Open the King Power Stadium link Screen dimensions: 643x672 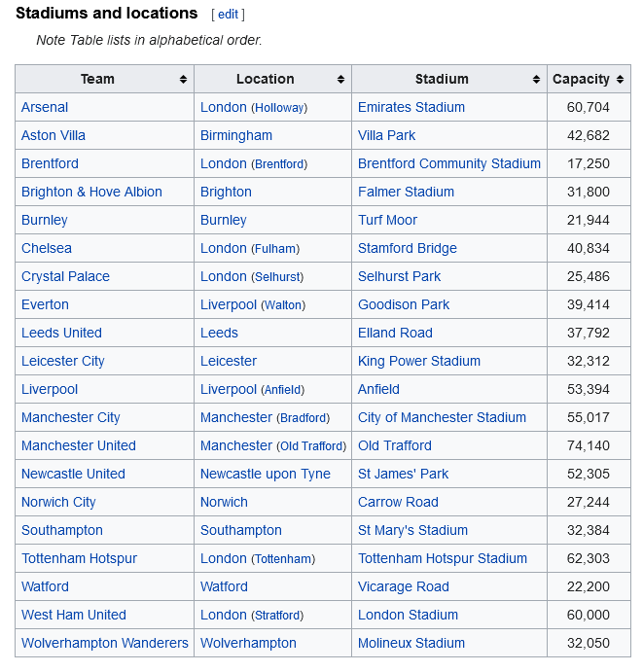419,362
